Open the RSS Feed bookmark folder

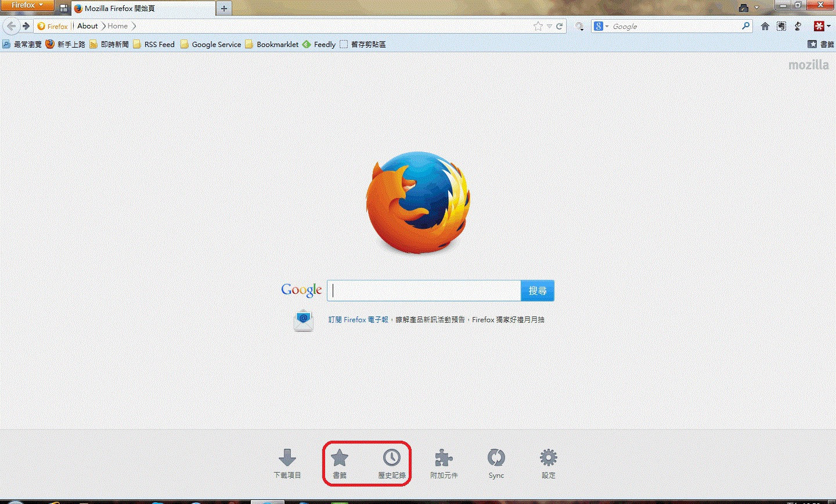[154, 44]
